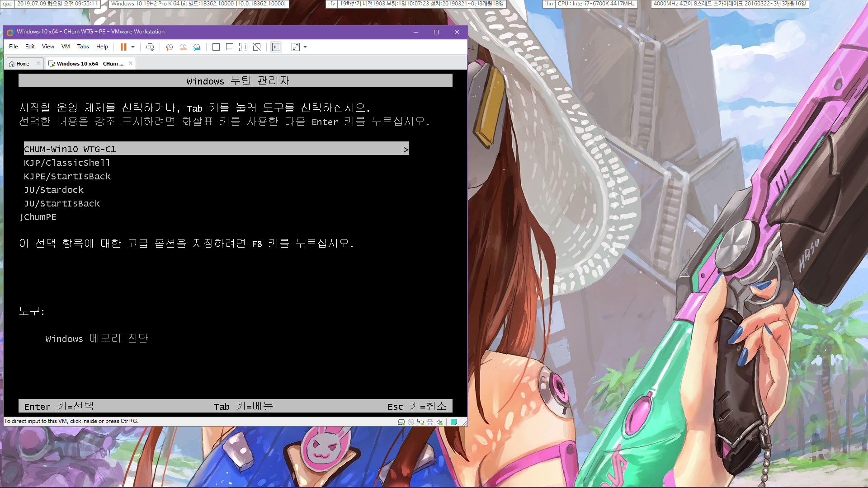
Task: Open the VM menu
Action: (x=66, y=47)
